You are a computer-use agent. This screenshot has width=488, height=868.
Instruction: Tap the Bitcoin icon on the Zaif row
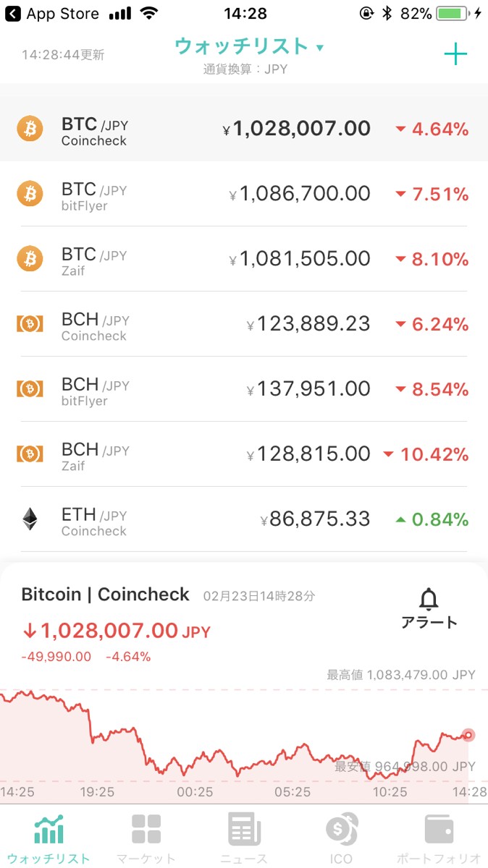pyautogui.click(x=30, y=258)
